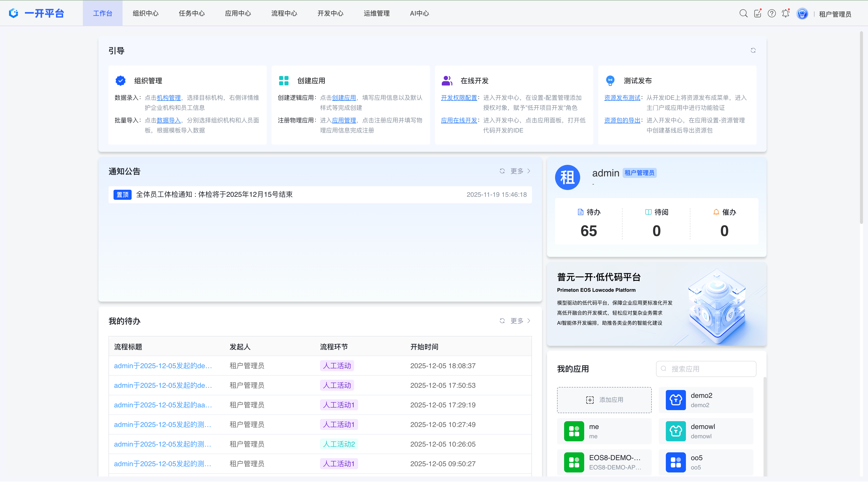The image size is (868, 482).
Task: View notifications via bell icon
Action: 785,13
